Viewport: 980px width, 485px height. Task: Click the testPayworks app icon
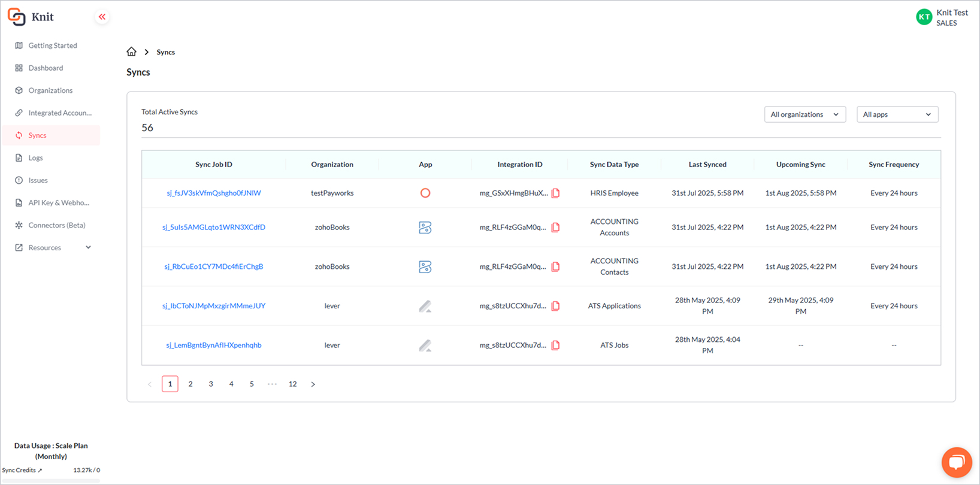(425, 193)
